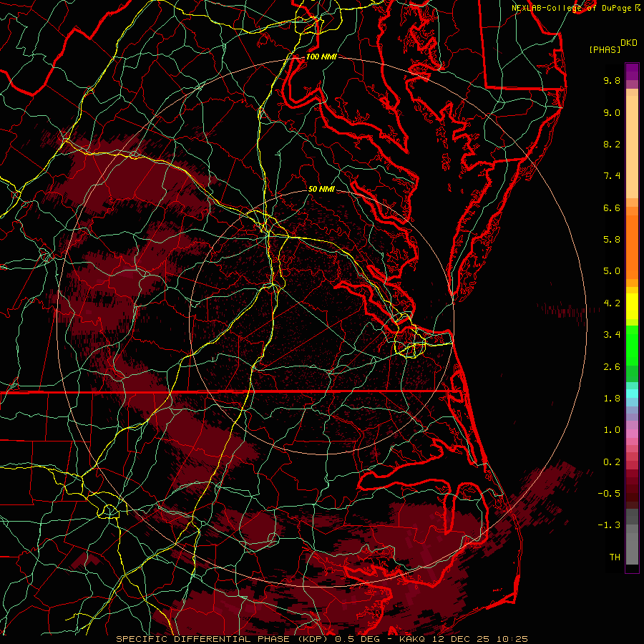Click the 10:25 time stamp

[512, 639]
